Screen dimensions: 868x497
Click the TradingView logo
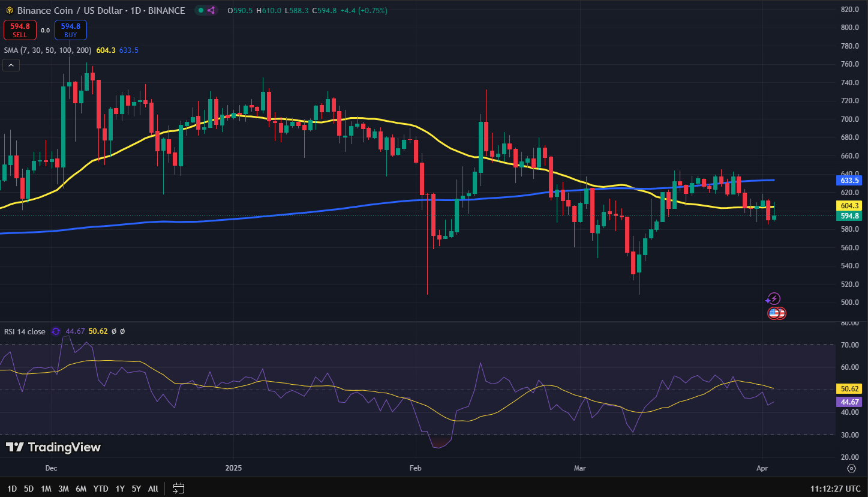click(x=53, y=447)
